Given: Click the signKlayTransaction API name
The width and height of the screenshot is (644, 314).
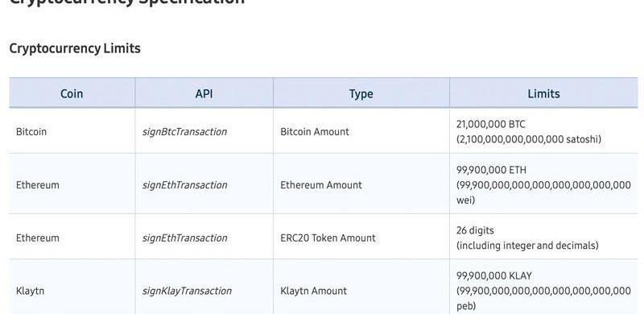Looking at the screenshot, I should 187,291.
